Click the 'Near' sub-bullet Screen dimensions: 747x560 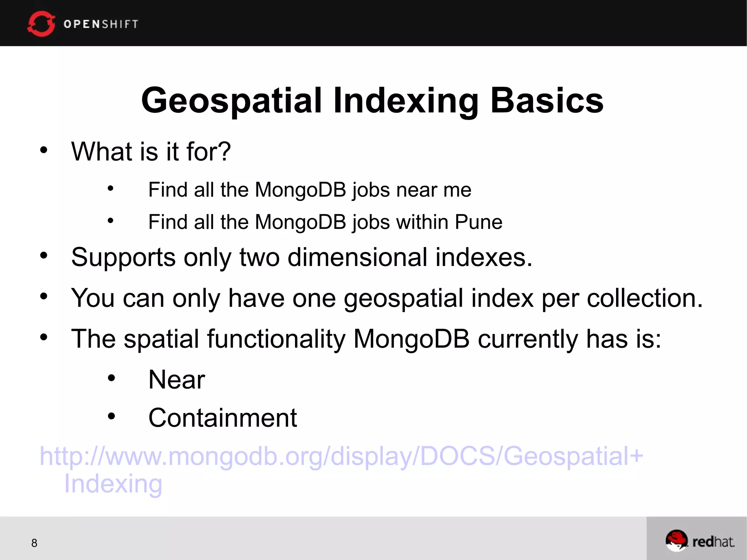click(x=177, y=379)
